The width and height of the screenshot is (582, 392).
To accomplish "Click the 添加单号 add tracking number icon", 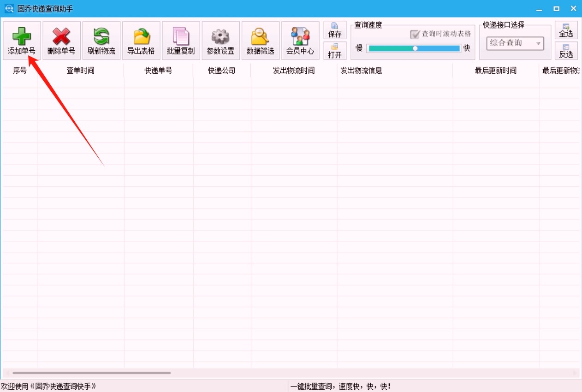I will pos(21,40).
